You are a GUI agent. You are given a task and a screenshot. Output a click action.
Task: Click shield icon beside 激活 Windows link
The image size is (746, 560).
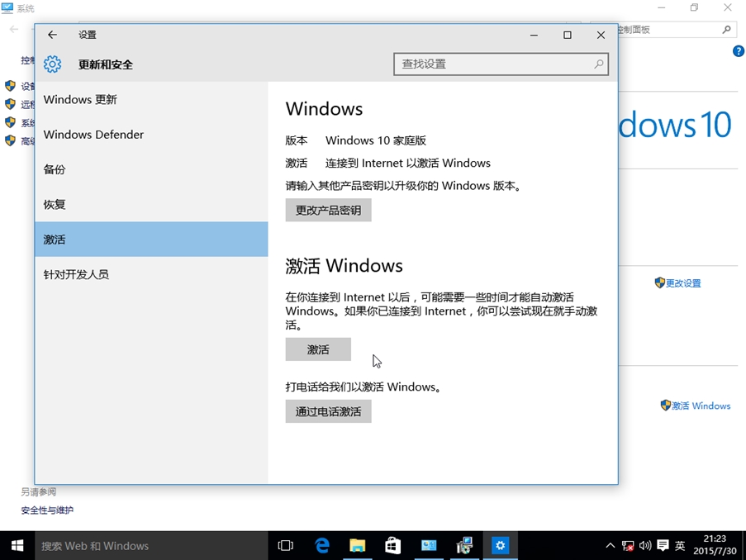tap(666, 406)
